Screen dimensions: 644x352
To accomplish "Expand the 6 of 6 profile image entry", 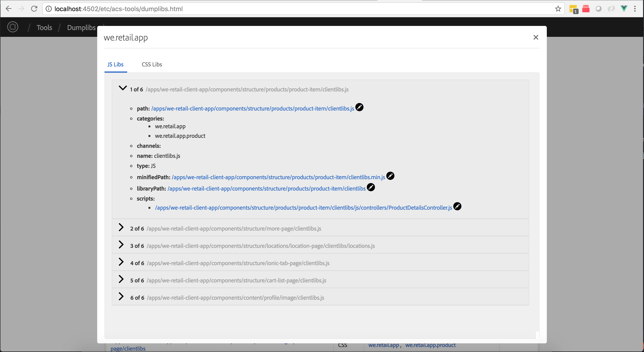I will [121, 297].
